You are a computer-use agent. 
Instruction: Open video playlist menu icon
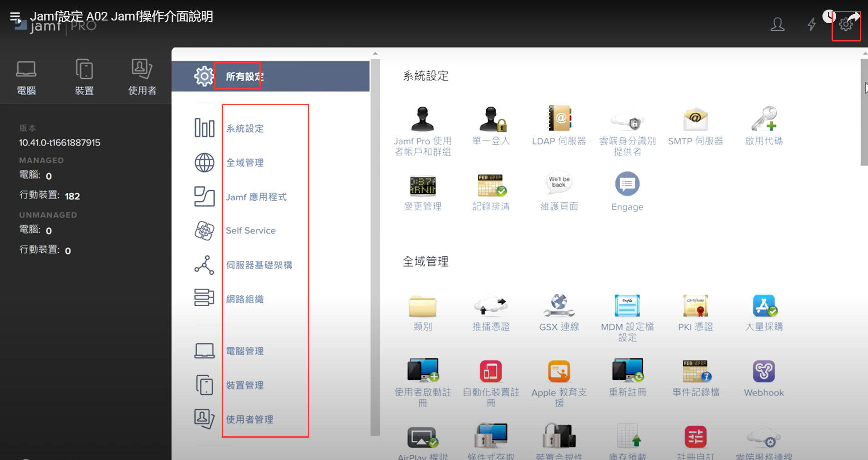tap(15, 17)
